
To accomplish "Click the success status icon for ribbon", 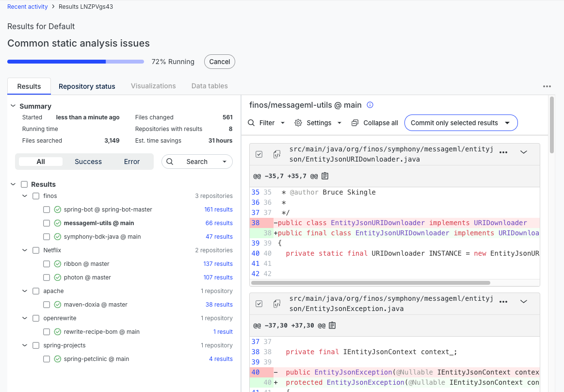I will click(x=58, y=264).
